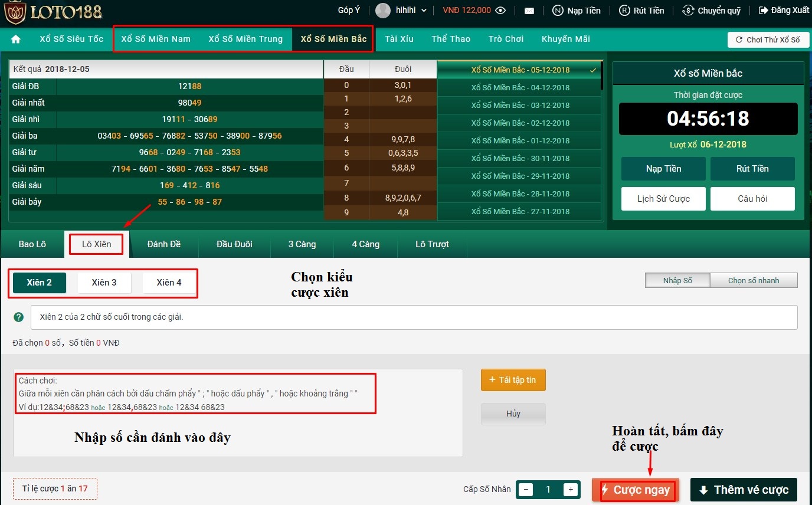This screenshot has width=812, height=505.
Task: Click Chơi Thử Xổ Số button
Action: [768, 40]
